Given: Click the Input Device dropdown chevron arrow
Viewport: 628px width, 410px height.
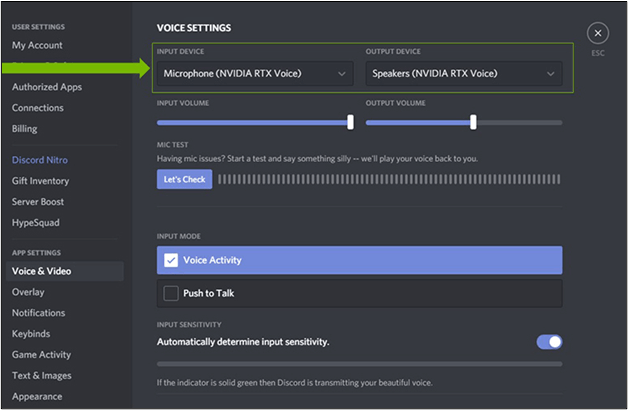Looking at the screenshot, I should pos(341,74).
